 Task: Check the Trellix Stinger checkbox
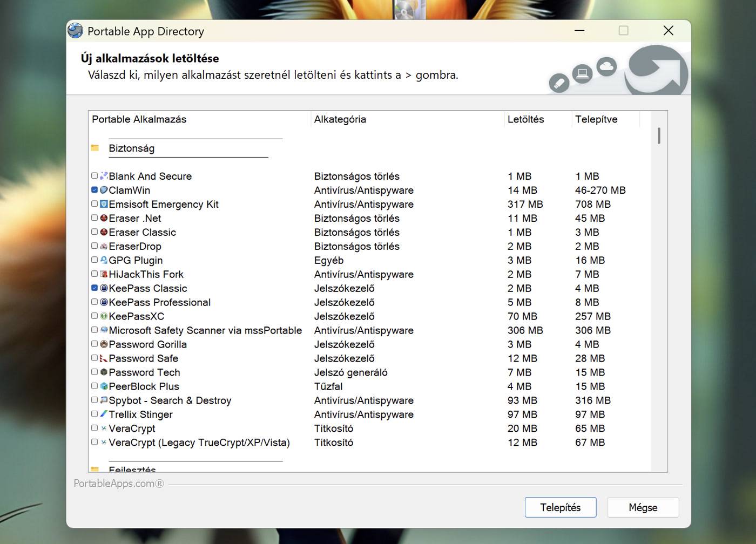click(94, 414)
